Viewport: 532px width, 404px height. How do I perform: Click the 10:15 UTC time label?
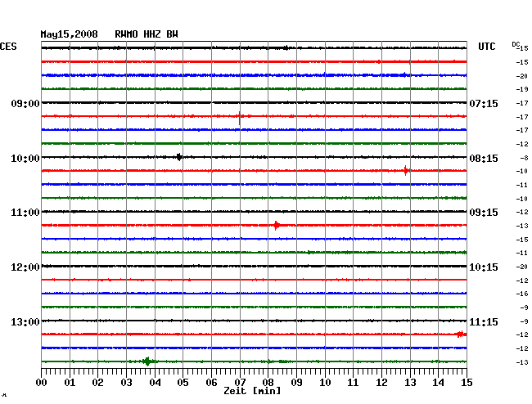pyautogui.click(x=484, y=267)
